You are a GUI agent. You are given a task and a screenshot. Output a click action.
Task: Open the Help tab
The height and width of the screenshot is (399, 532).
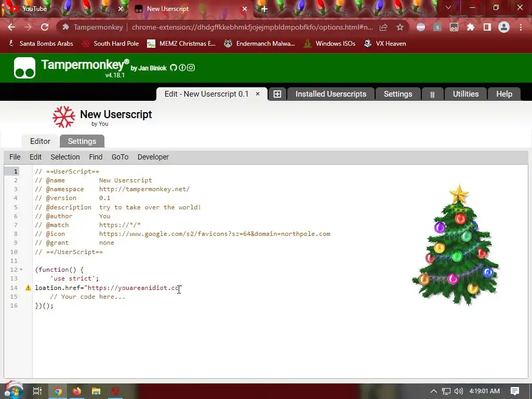(504, 94)
